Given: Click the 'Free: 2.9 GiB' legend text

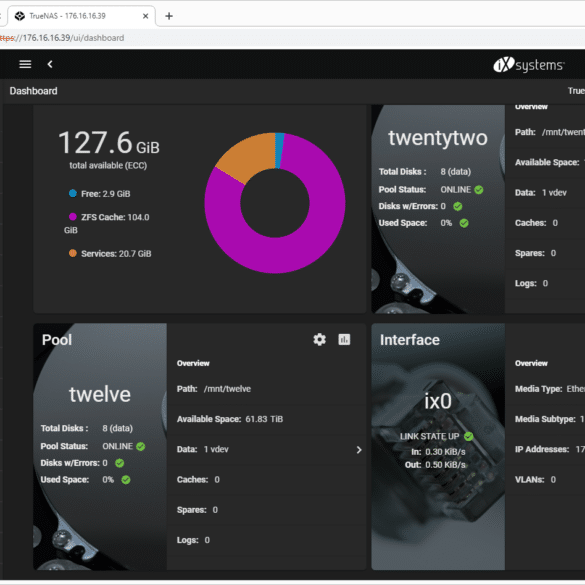Looking at the screenshot, I should (x=106, y=194).
